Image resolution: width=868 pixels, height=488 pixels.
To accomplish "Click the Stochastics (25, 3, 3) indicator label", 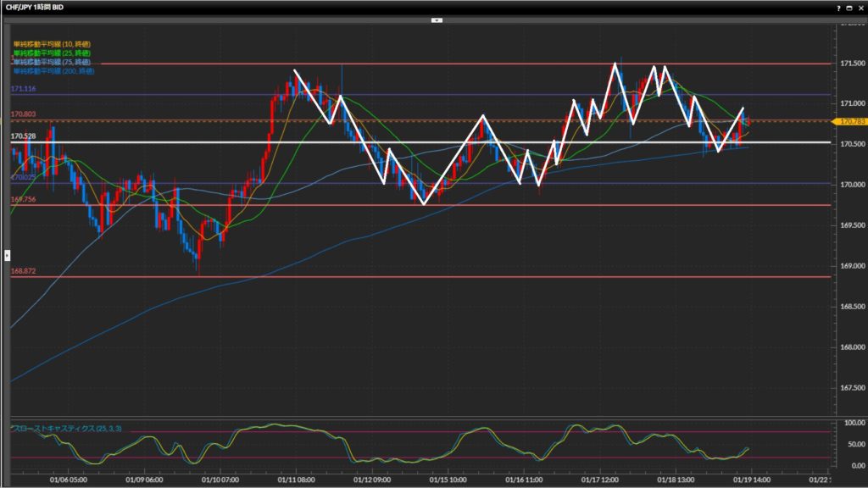I will (66, 429).
